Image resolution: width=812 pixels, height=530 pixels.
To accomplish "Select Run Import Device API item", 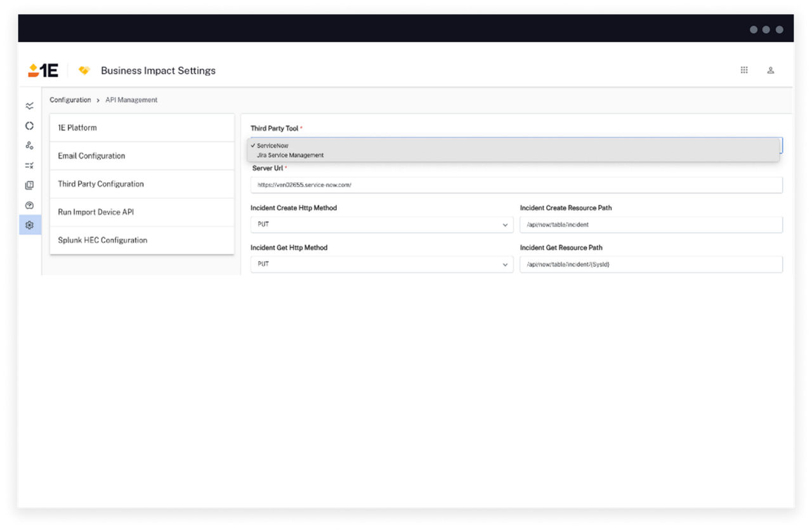I will 142,212.
